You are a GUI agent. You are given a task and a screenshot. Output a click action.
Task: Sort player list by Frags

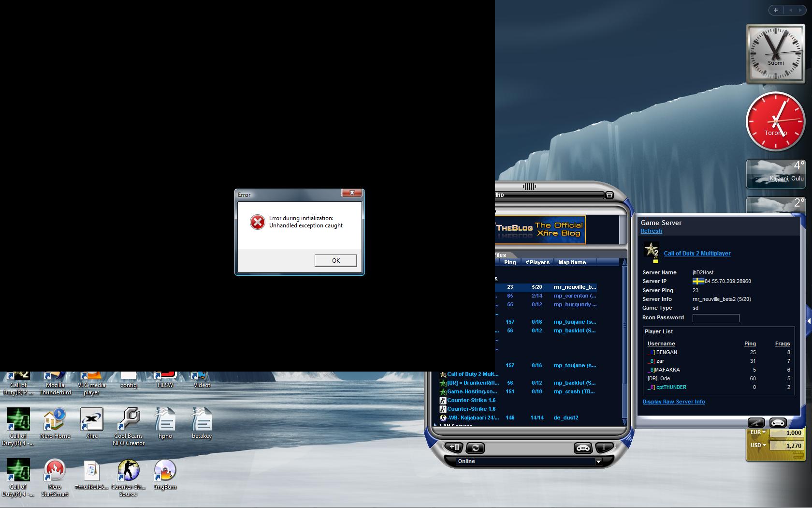[783, 344]
